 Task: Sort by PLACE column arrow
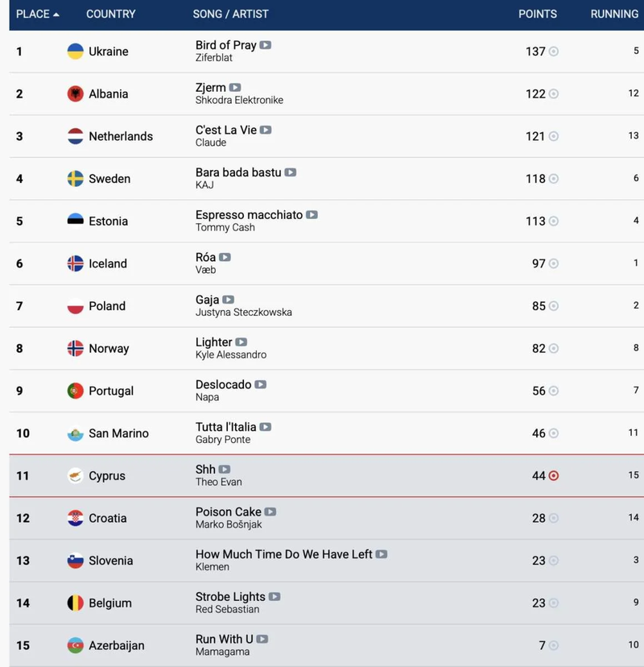click(x=56, y=14)
